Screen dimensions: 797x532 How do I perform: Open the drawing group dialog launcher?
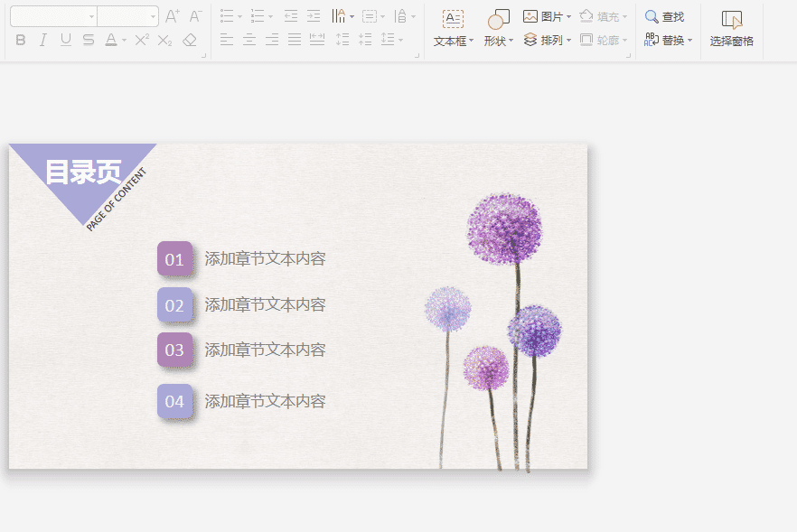pos(628,56)
